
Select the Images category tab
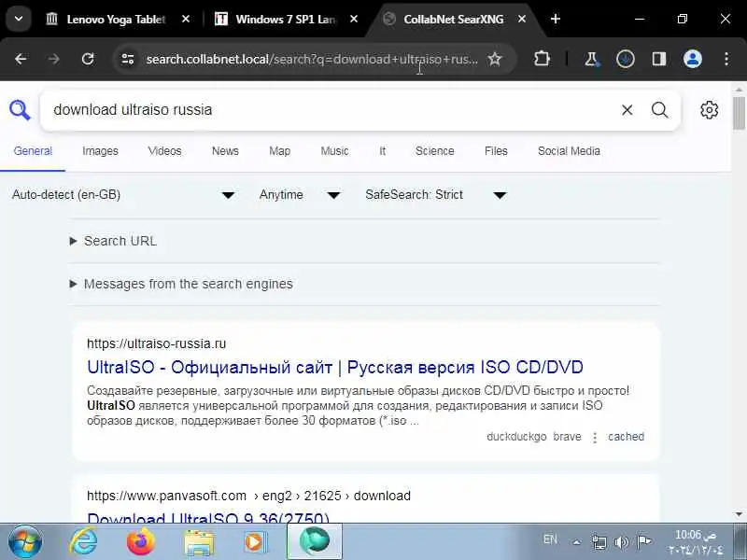100,151
